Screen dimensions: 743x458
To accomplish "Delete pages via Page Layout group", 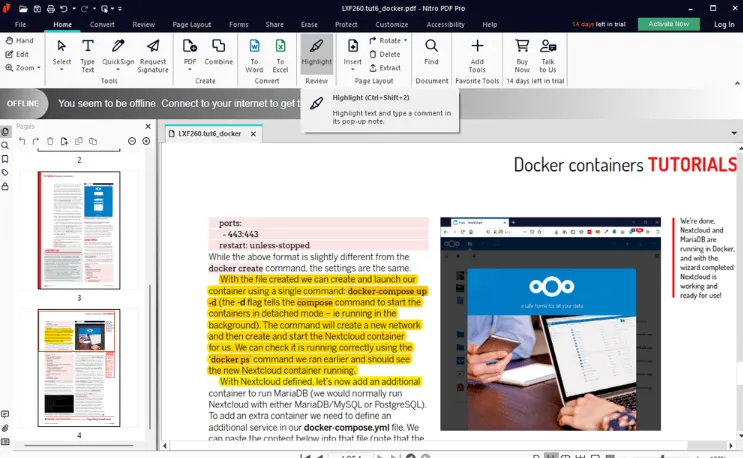I will tap(385, 54).
